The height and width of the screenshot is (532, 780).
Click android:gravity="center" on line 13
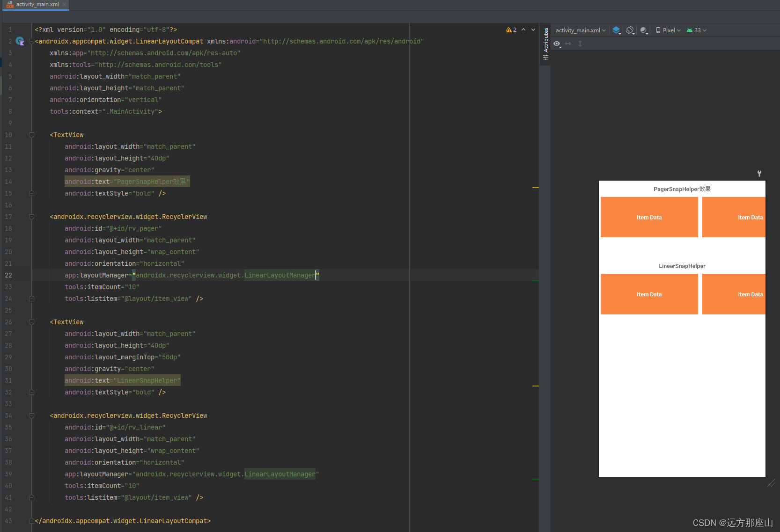(x=110, y=170)
